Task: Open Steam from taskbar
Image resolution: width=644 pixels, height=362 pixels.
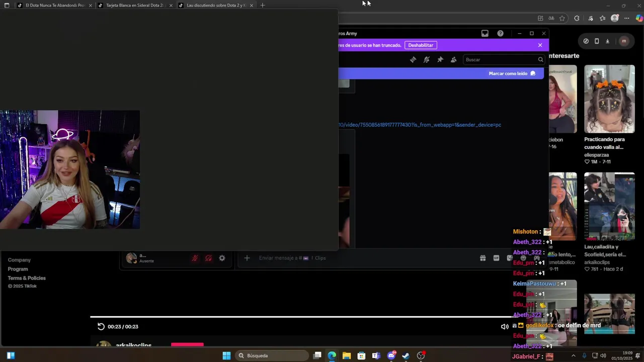Action: coord(406,355)
